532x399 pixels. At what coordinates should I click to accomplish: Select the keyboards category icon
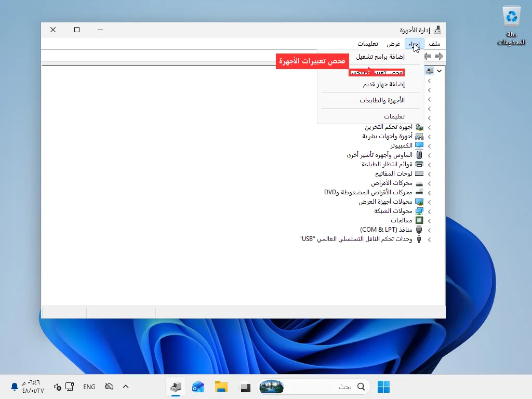(x=419, y=174)
